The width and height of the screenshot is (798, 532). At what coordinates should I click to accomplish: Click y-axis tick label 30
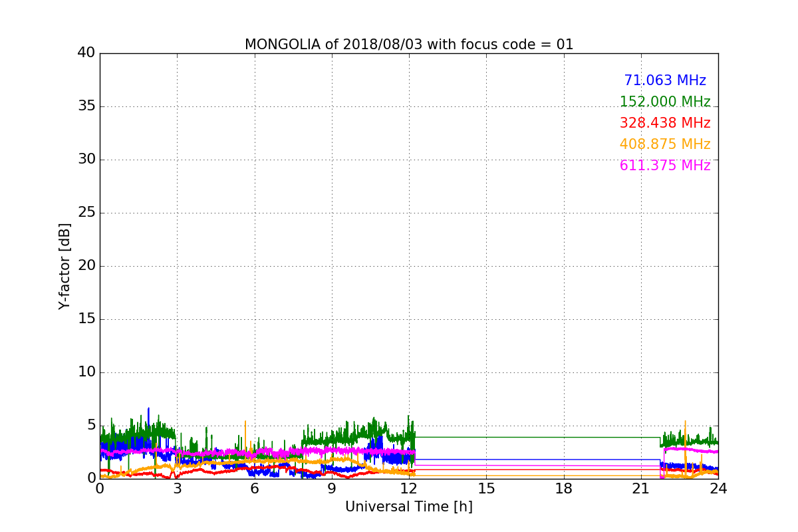coord(86,160)
